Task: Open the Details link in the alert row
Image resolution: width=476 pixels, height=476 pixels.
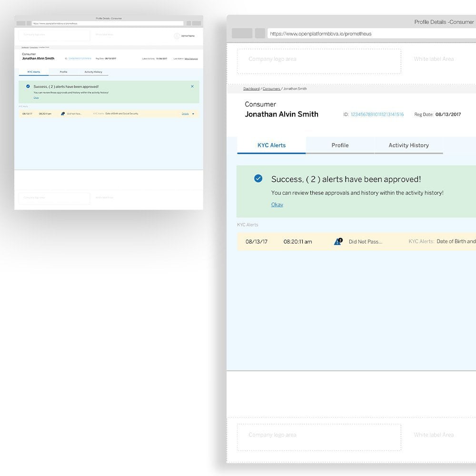Action: pos(185,114)
